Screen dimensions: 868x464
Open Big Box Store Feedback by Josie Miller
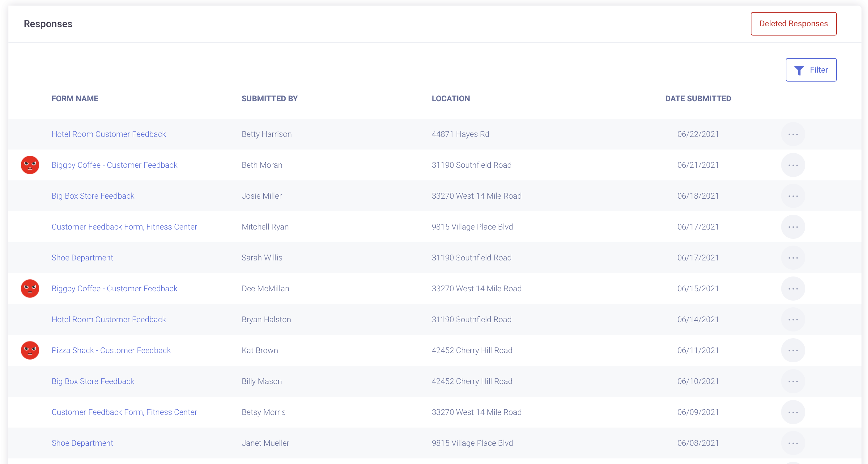point(93,196)
